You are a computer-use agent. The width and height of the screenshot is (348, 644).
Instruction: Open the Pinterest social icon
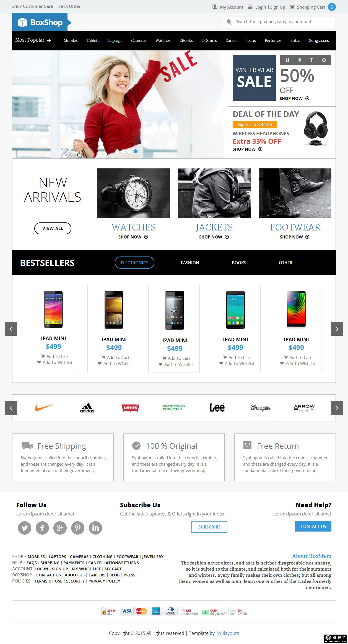[78, 528]
